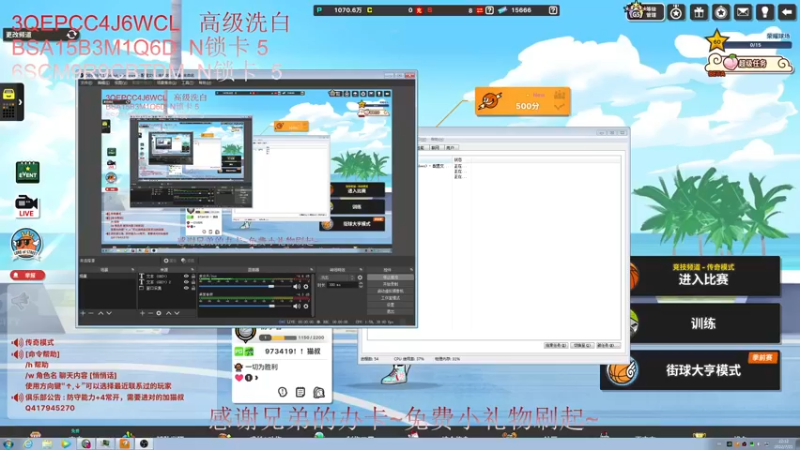Click the star coin icon in top bar
The width and height of the screenshot is (800, 450).
click(721, 12)
